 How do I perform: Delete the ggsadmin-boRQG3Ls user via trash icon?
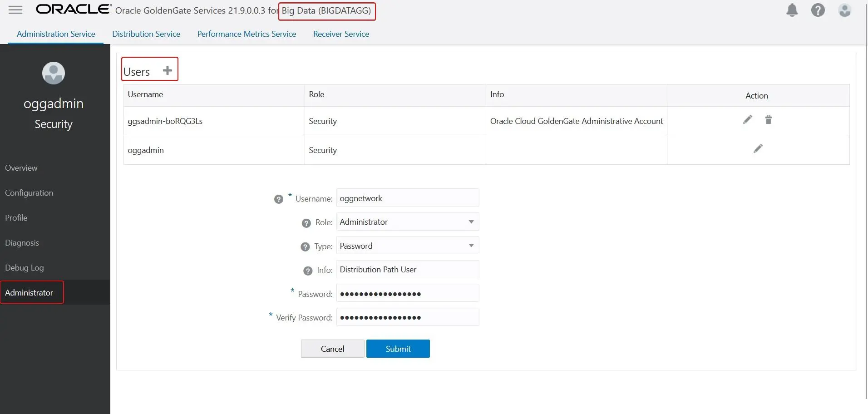pyautogui.click(x=768, y=120)
